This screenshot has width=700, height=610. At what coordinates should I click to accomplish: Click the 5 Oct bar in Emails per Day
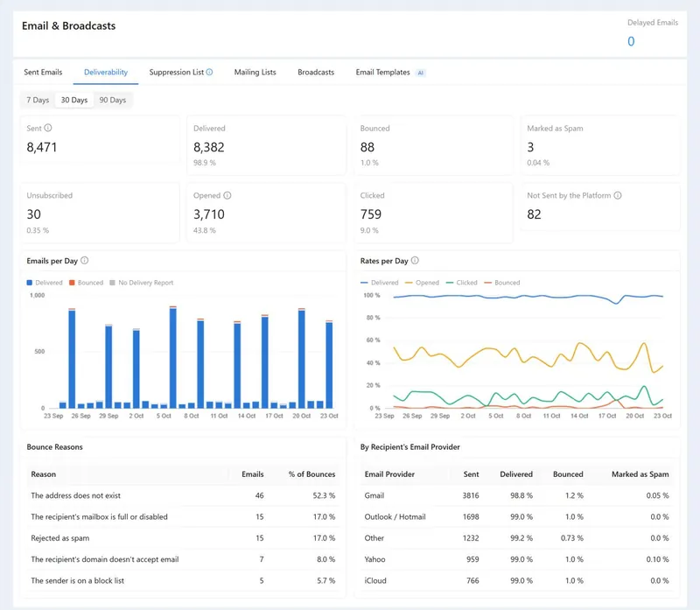coord(164,405)
